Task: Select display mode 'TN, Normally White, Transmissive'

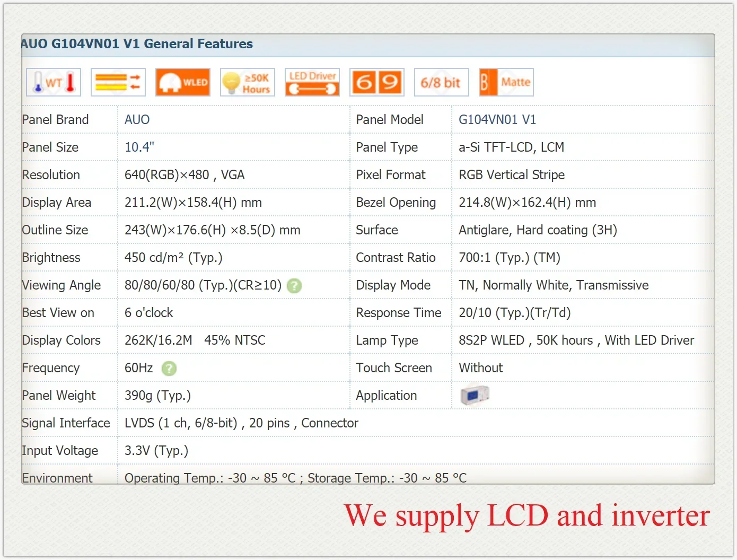Action: [x=554, y=285]
